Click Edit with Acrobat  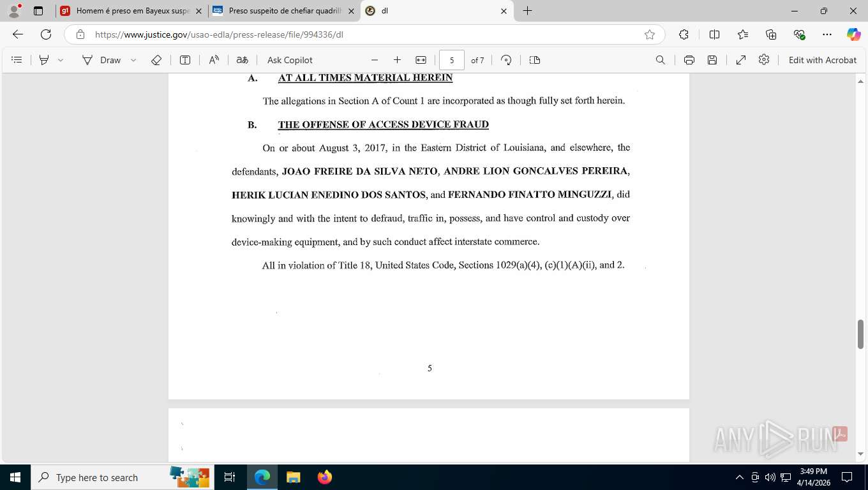(823, 60)
